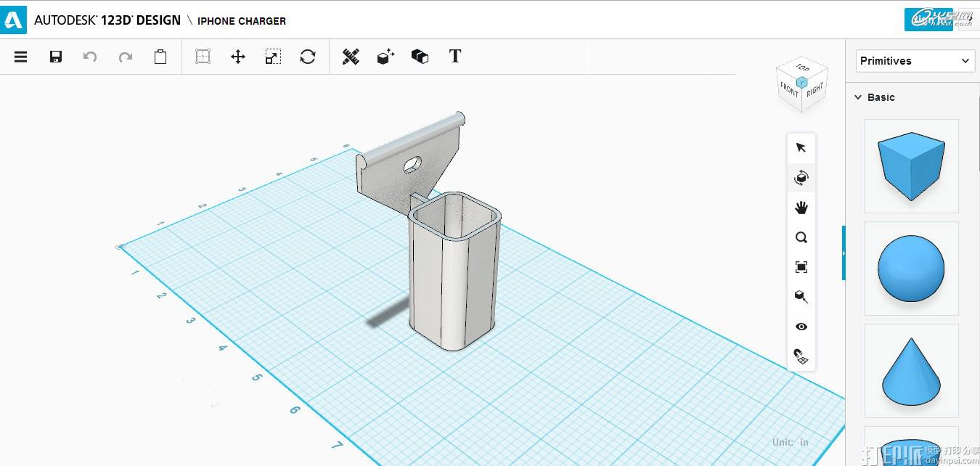
Task: Choose the Select arrow in navigation bar
Action: [x=801, y=148]
